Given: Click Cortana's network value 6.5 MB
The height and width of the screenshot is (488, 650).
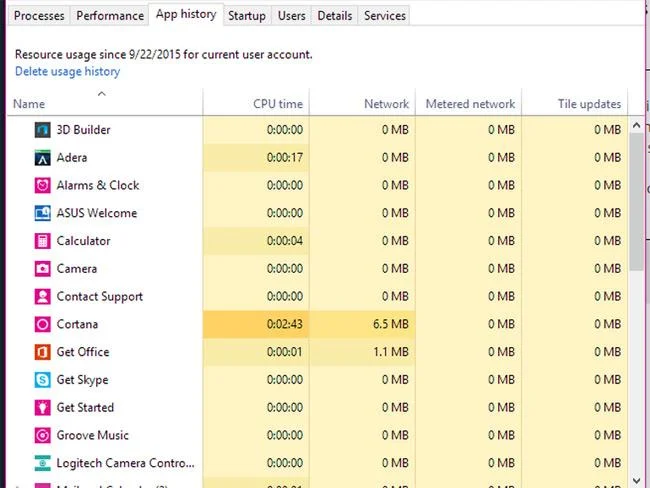Looking at the screenshot, I should click(x=390, y=324).
